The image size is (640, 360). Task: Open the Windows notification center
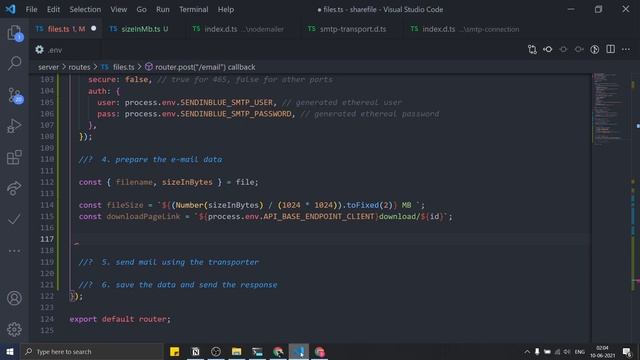627,351
